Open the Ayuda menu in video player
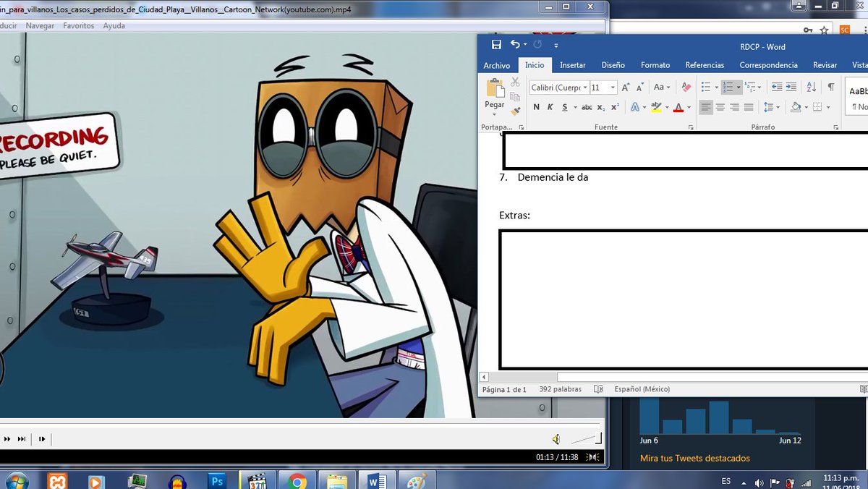868x489 pixels. click(114, 25)
